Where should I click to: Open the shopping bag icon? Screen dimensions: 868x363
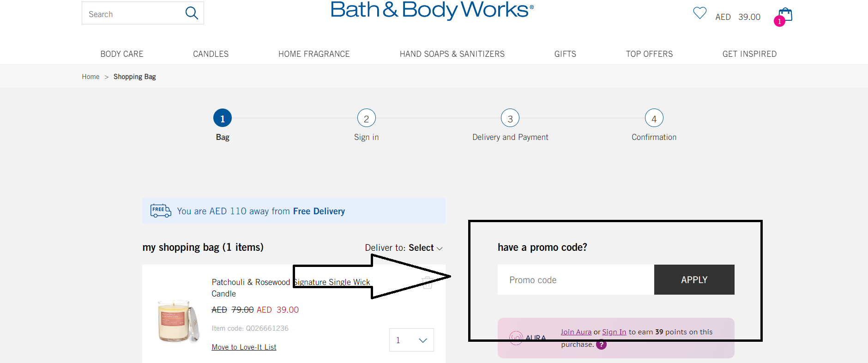coord(784,15)
